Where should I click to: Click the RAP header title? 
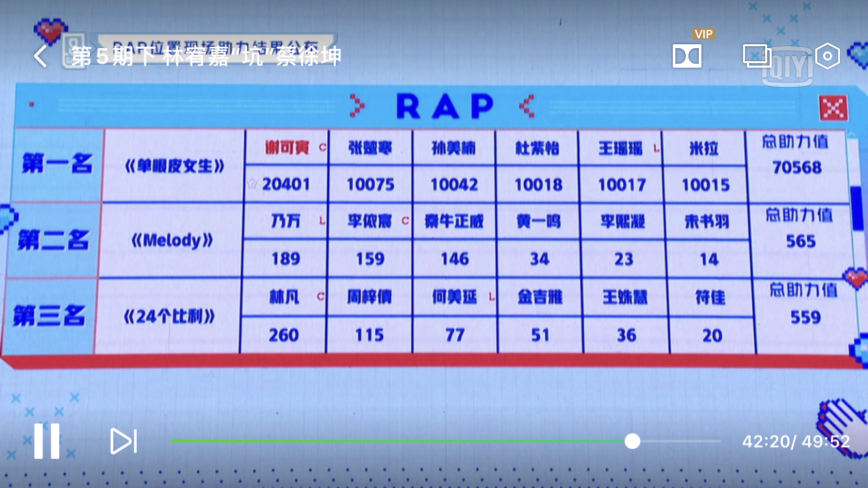(x=444, y=107)
